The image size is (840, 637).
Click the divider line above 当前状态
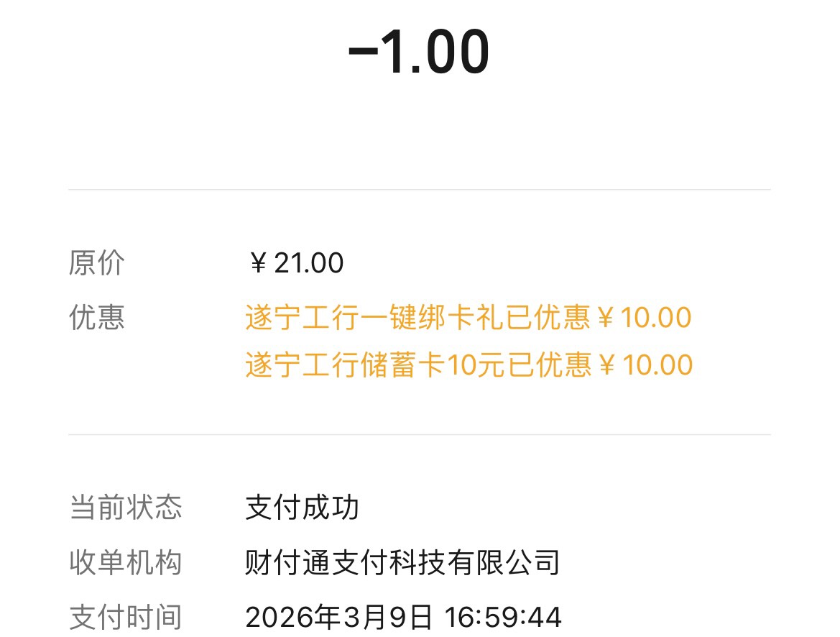(419, 434)
